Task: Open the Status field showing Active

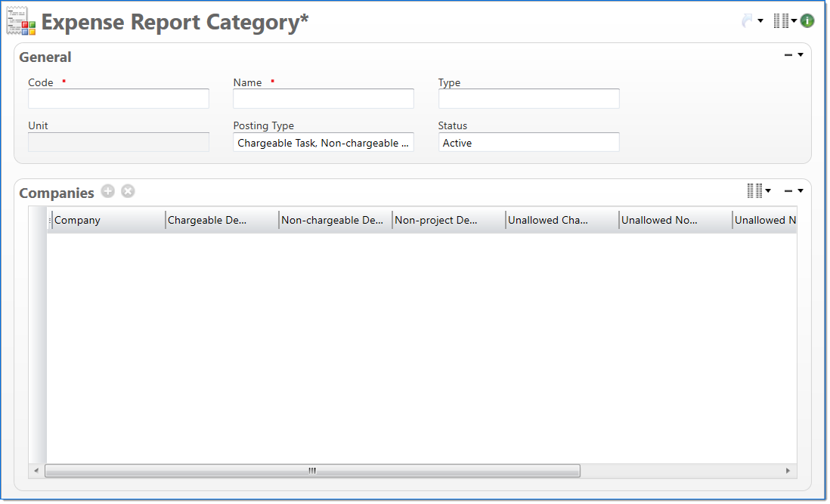Action: pyautogui.click(x=528, y=143)
